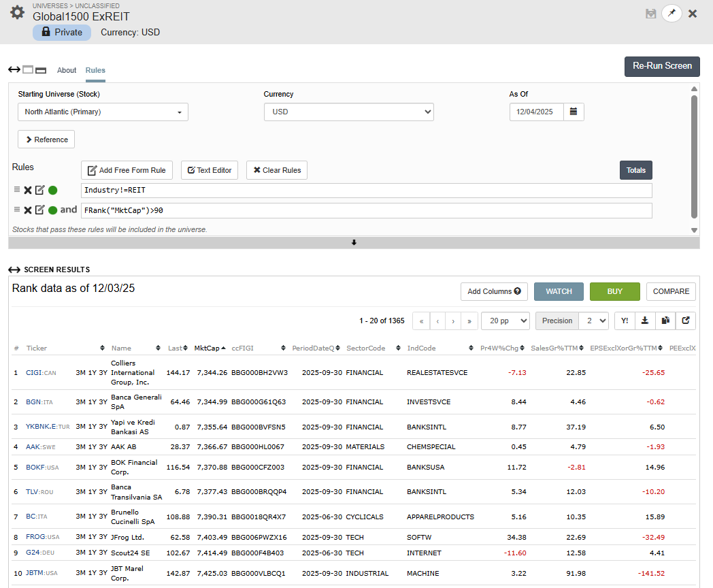Open settings gear for Global1500 ExREIT
Image resolution: width=713 pixels, height=588 pixels.
(x=17, y=13)
